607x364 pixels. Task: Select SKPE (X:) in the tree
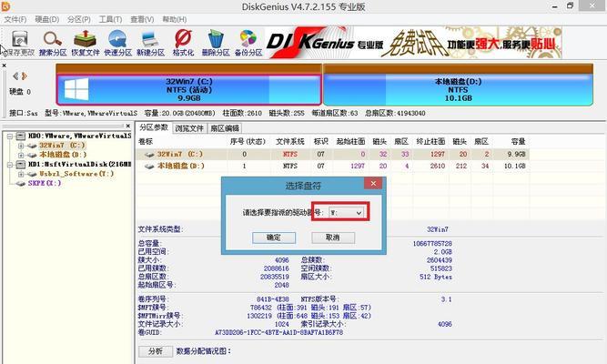pos(45,183)
